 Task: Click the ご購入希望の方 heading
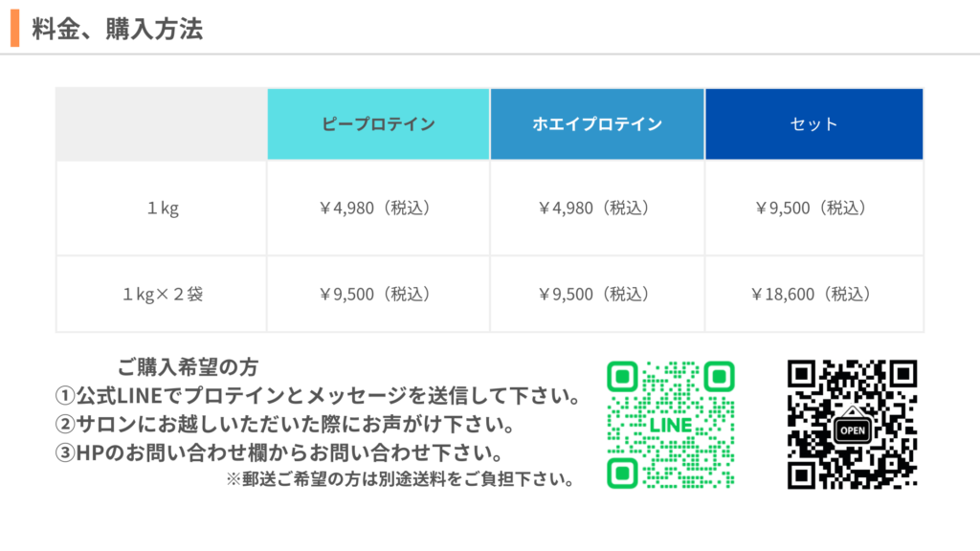coord(188,366)
